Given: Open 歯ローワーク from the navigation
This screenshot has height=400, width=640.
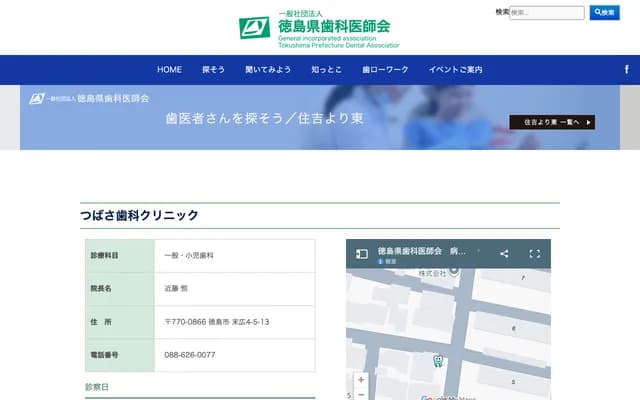Looking at the screenshot, I should coord(385,70).
